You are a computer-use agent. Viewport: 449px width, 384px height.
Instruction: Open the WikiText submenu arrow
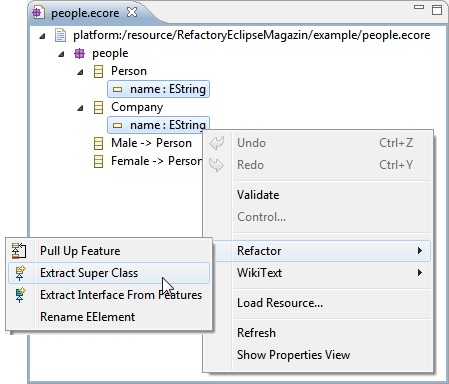pyautogui.click(x=420, y=273)
